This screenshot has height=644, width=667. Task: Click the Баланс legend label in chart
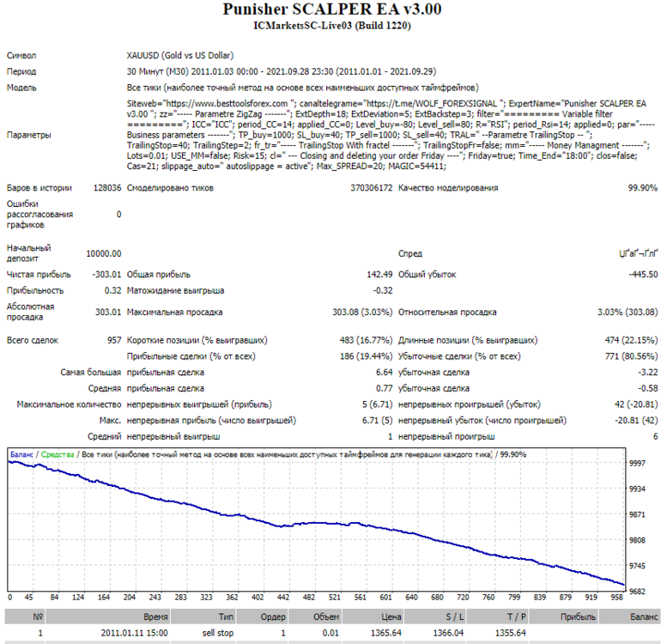21,455
